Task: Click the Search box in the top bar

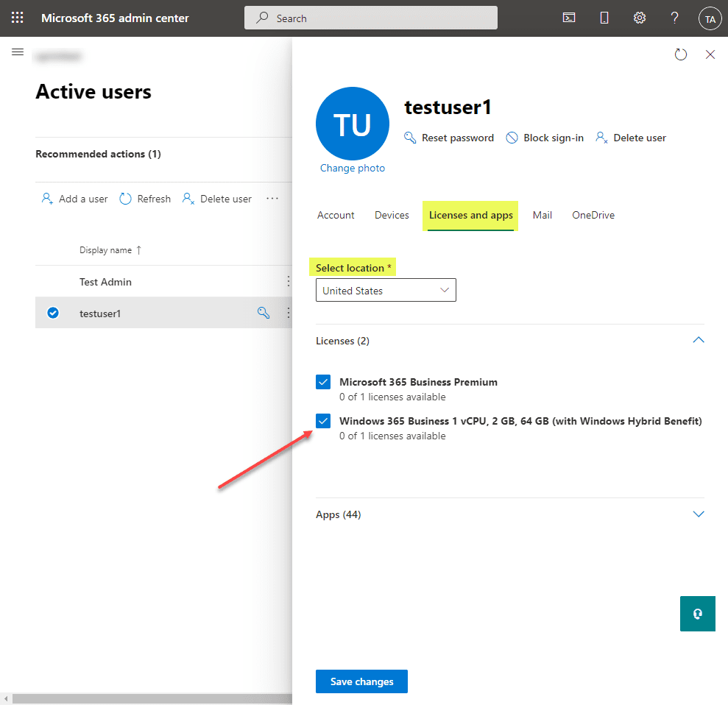Action: [370, 17]
